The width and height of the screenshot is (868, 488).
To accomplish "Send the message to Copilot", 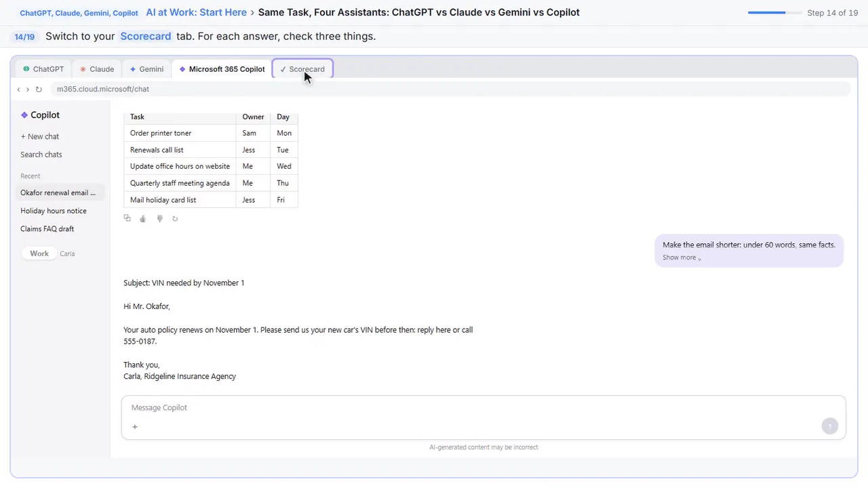I will [829, 426].
